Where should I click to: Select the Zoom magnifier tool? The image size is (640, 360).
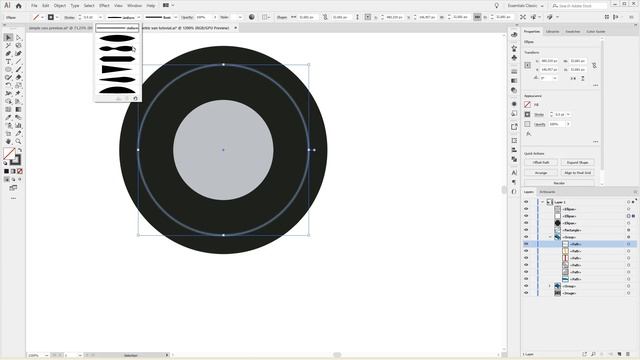18,142
